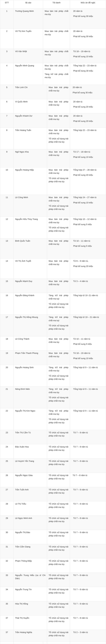Click the 'Mức án đề nghị' column header
The image size is (106, 644).
click(88, 3)
